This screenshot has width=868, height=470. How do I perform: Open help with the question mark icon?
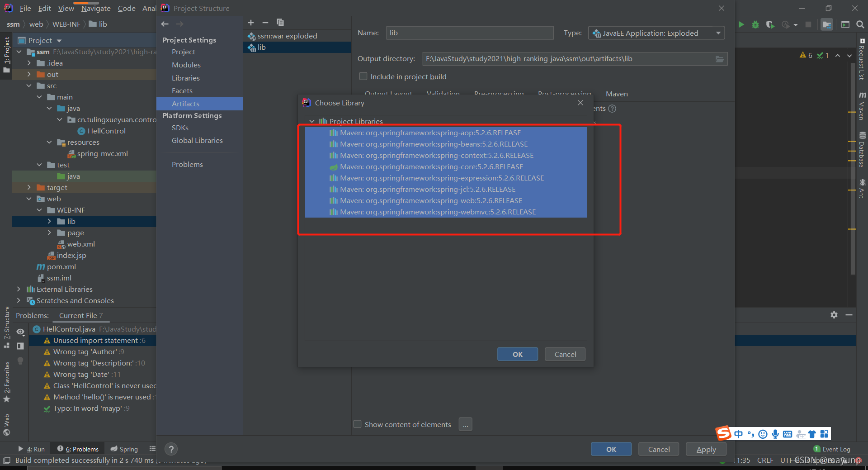[171, 449]
